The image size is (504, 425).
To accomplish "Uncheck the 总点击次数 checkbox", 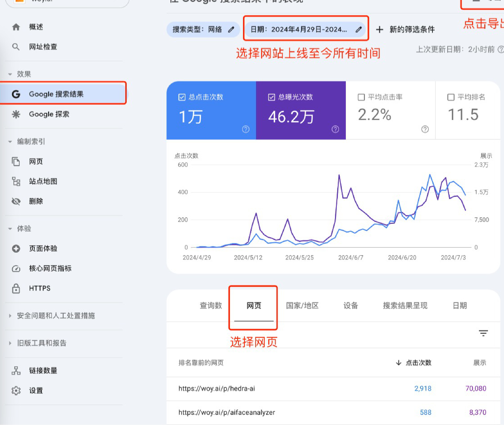I will click(182, 97).
